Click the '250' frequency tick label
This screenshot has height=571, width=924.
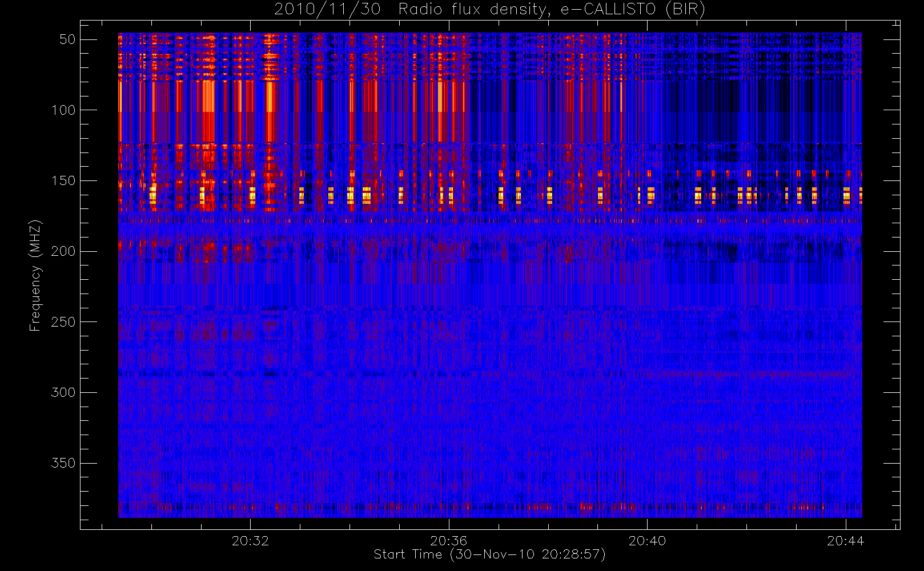click(63, 322)
